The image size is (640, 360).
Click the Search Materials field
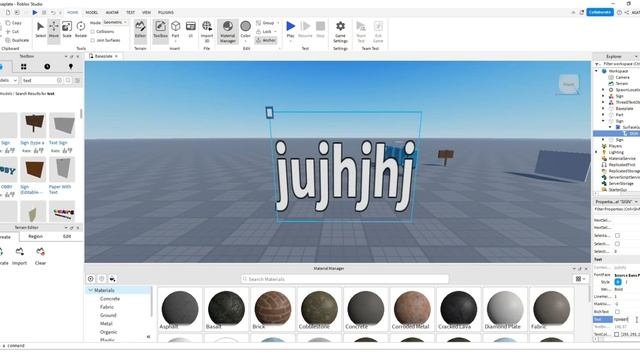click(x=344, y=279)
